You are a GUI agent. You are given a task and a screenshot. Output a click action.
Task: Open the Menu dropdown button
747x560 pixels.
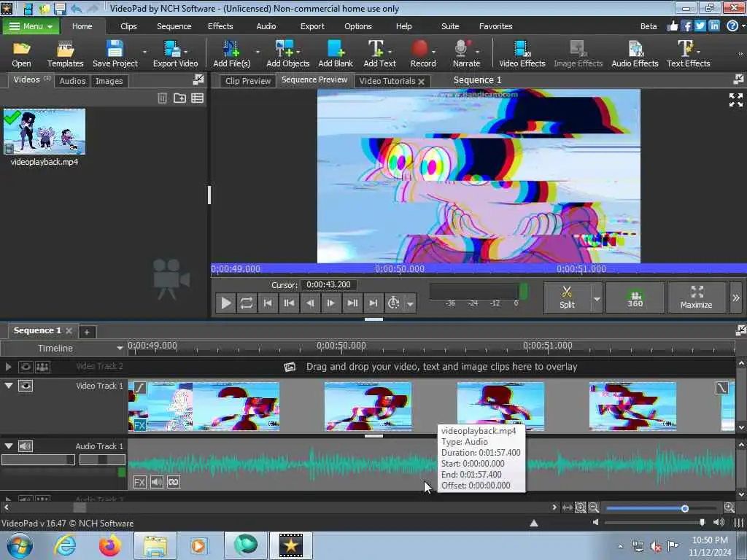click(x=31, y=26)
